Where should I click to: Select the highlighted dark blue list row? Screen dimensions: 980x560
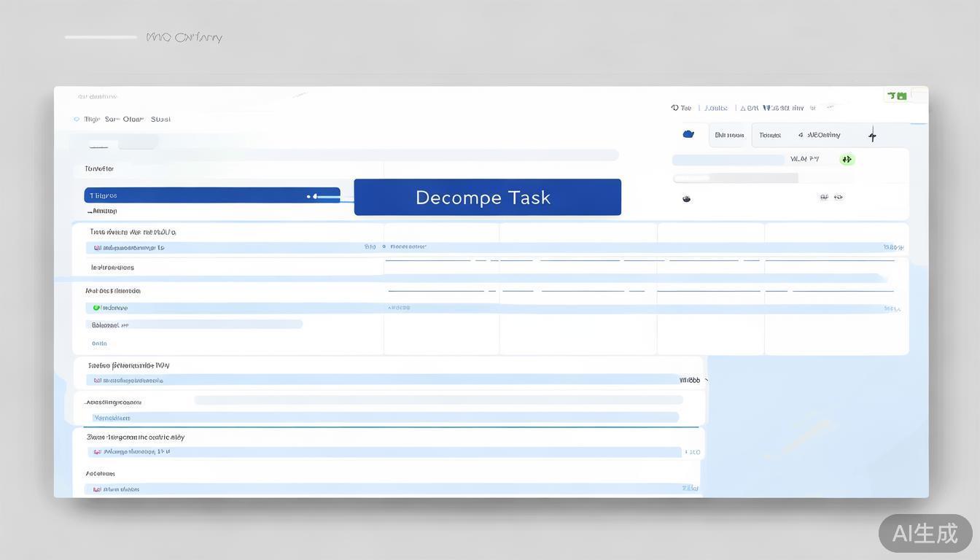point(211,195)
